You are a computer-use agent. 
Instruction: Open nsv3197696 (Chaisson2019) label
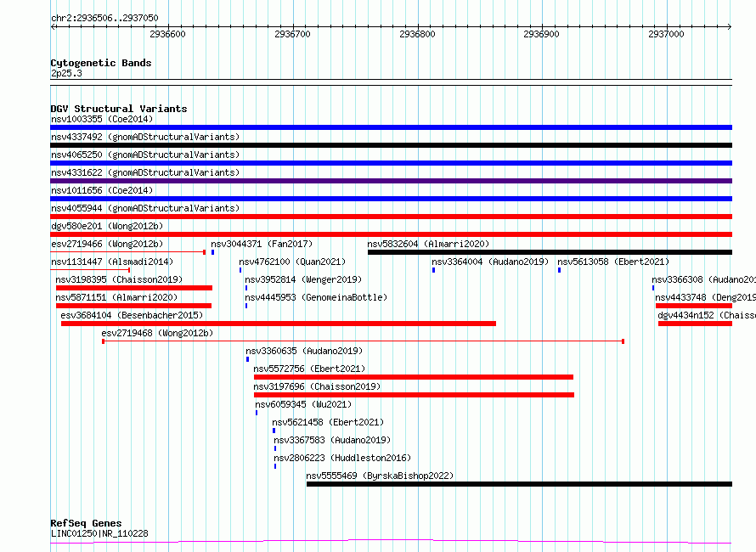pos(317,386)
